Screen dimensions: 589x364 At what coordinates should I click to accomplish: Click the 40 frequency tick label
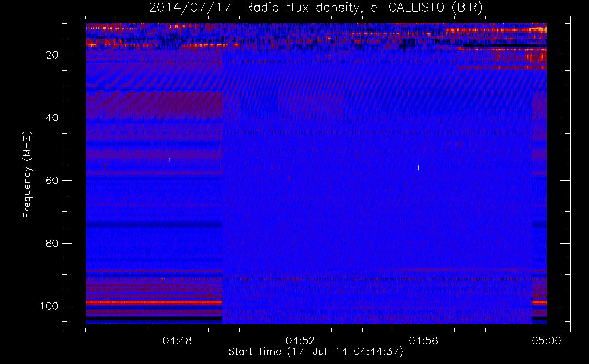click(52, 118)
